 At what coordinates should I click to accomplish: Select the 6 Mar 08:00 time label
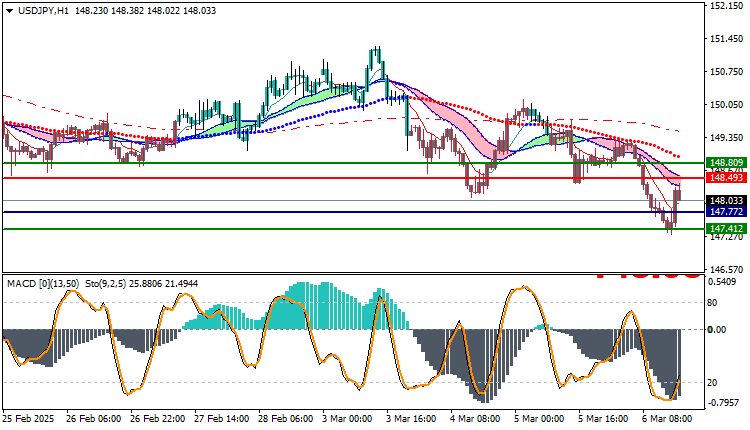click(x=667, y=419)
